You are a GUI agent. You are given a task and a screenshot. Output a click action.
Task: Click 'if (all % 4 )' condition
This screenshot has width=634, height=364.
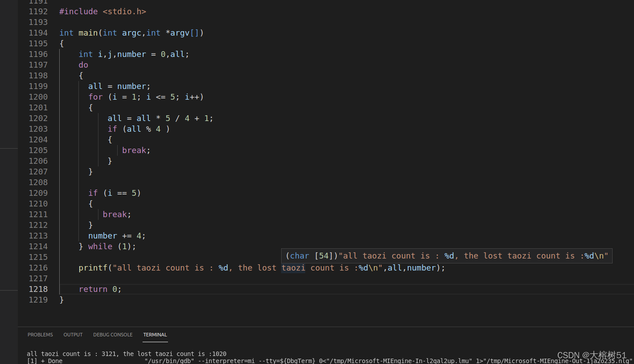pyautogui.click(x=139, y=129)
